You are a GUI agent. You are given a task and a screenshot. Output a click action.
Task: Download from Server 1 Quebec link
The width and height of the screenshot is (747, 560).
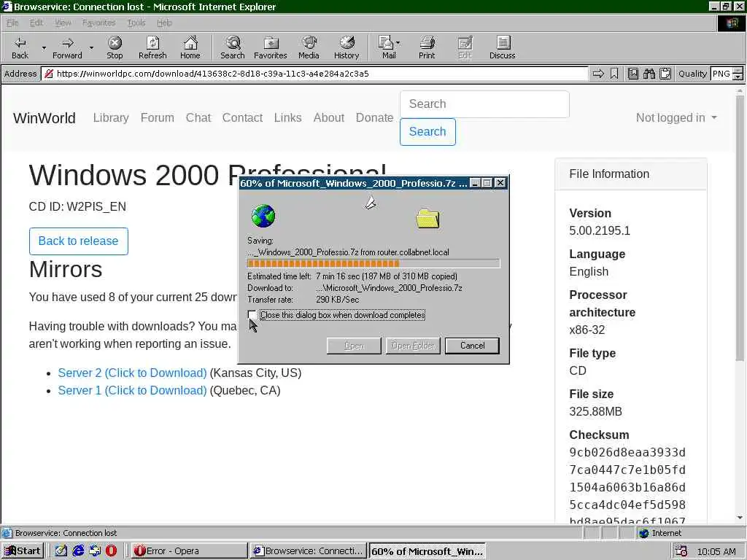[x=133, y=391]
